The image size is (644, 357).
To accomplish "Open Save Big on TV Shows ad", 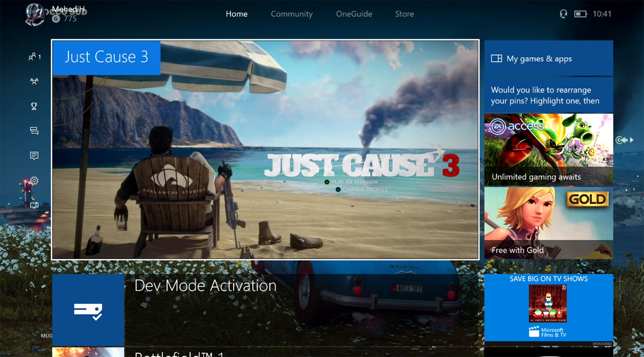I will [549, 308].
